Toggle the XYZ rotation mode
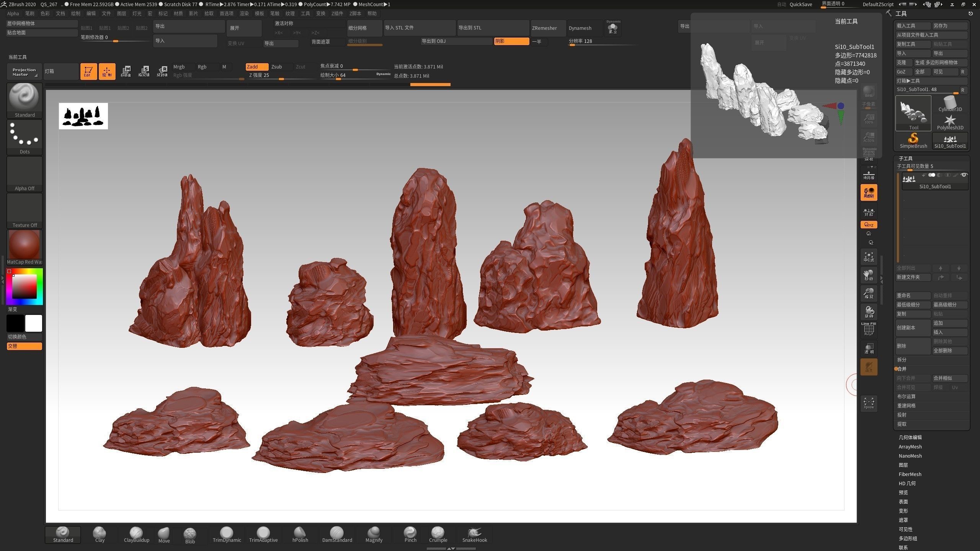 [869, 225]
